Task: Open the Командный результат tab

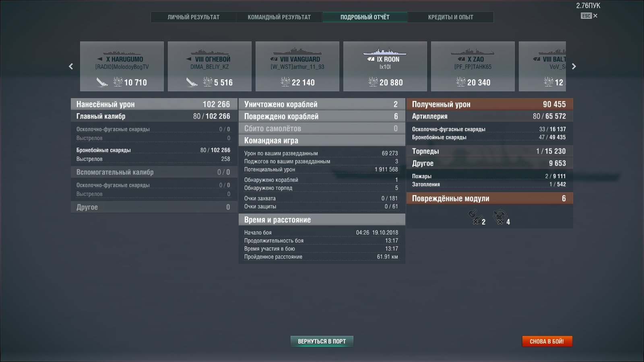Action: [x=279, y=17]
